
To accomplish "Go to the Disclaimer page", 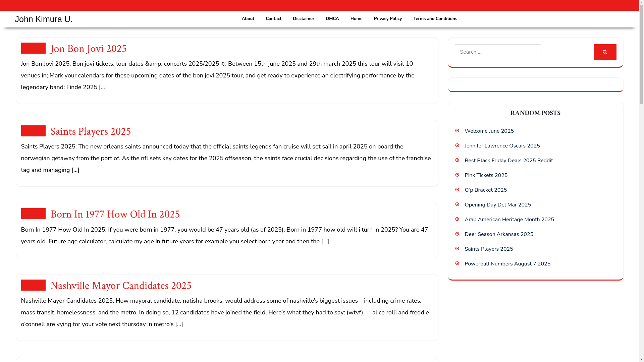I will 304,19.
